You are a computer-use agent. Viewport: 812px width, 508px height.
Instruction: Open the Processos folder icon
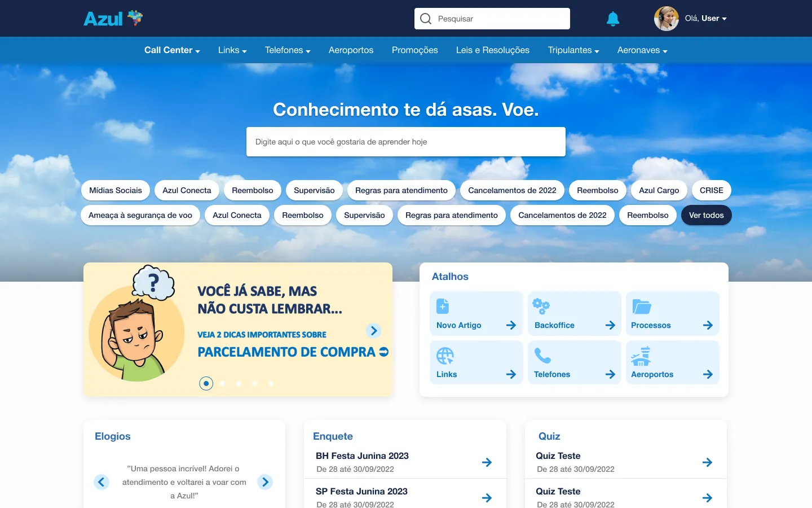click(x=641, y=306)
